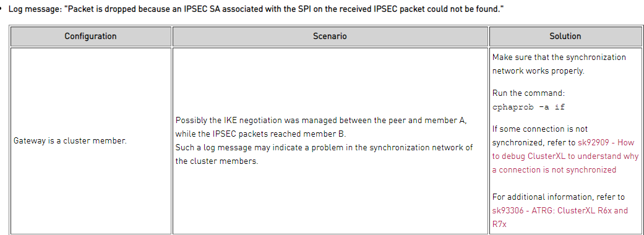Click "For additional information, refer to" text

tap(559, 197)
